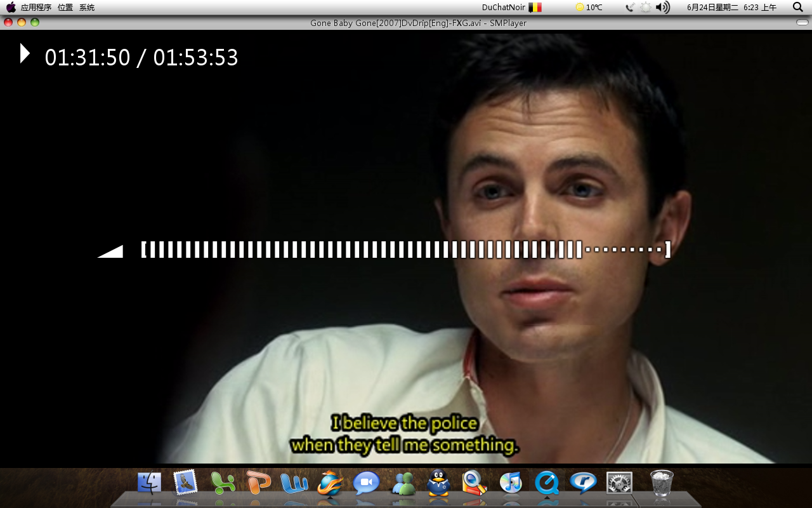Open the QuickTime player icon in dock
Viewport: 812px width, 508px height.
[x=546, y=483]
